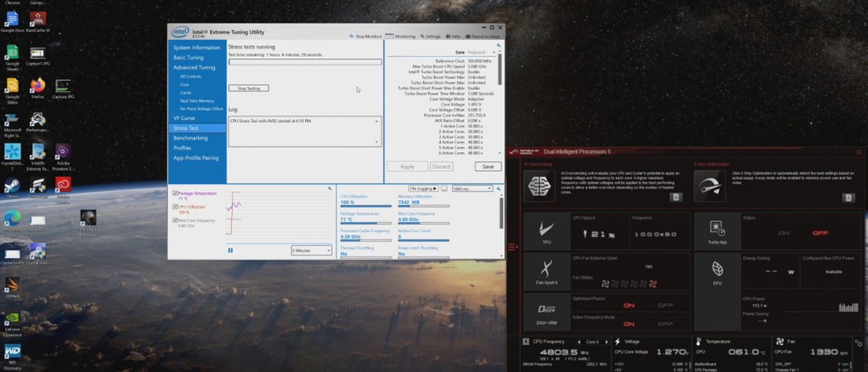The image size is (868, 372).
Task: Click the stress test progress bar
Action: coord(305,62)
